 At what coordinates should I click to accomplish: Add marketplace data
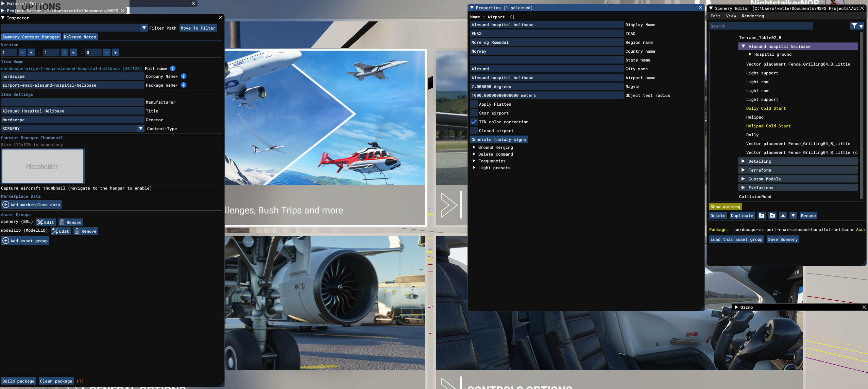[x=31, y=205]
